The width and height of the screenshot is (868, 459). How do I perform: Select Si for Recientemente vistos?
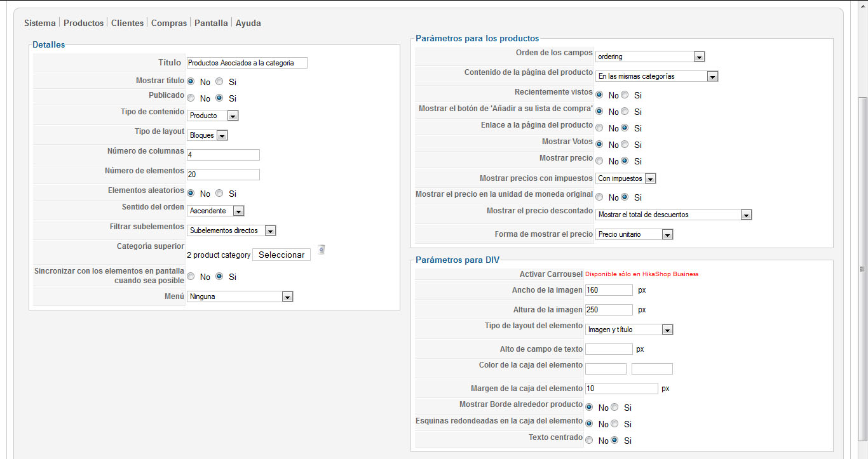click(625, 95)
